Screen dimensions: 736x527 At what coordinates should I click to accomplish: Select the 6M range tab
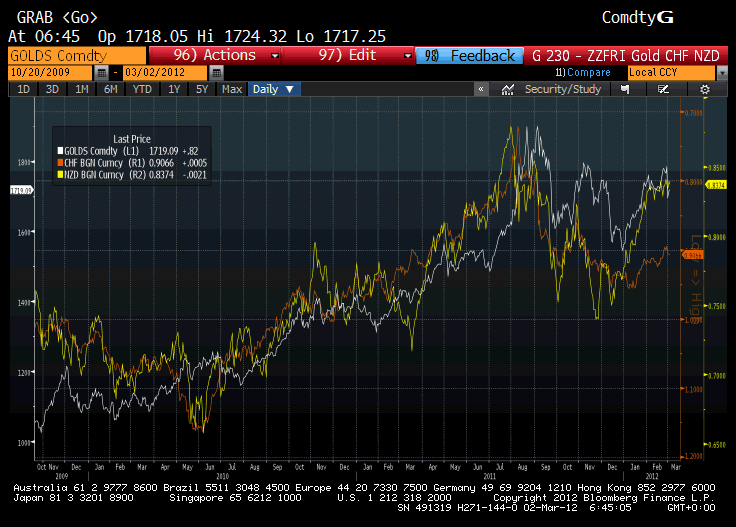(x=111, y=89)
